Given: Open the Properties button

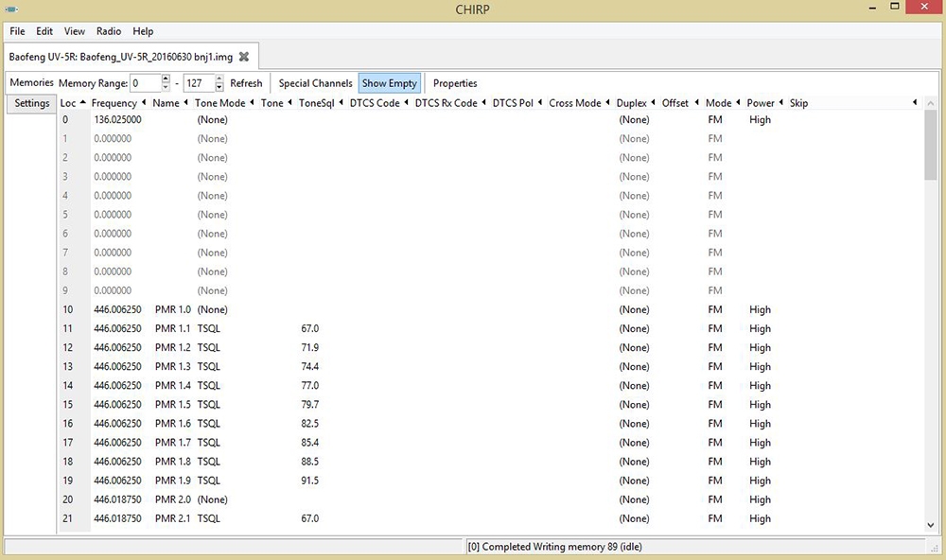Looking at the screenshot, I should pos(455,83).
